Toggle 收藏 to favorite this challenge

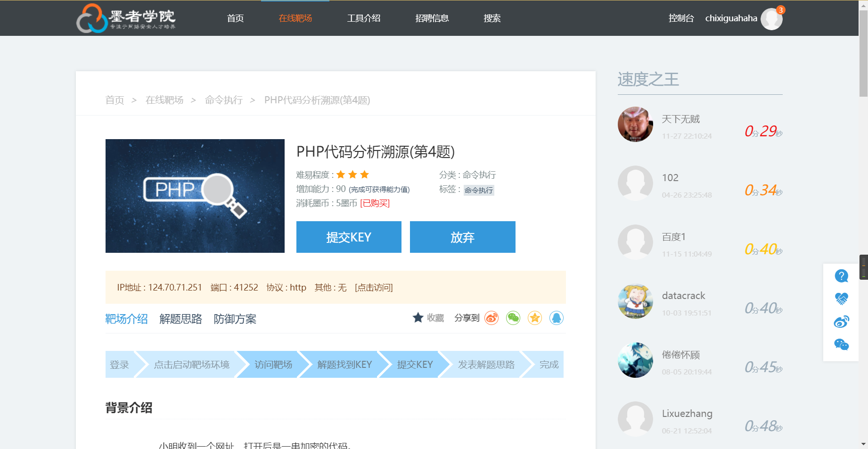point(427,318)
